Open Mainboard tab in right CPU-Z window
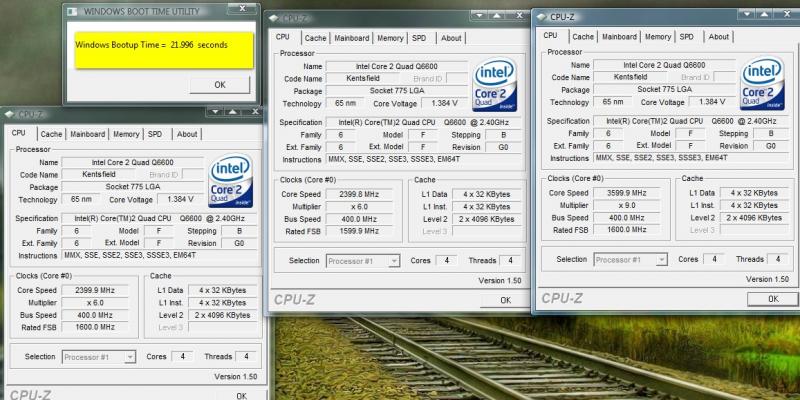Viewport: 800px width, 400px height. coord(619,37)
